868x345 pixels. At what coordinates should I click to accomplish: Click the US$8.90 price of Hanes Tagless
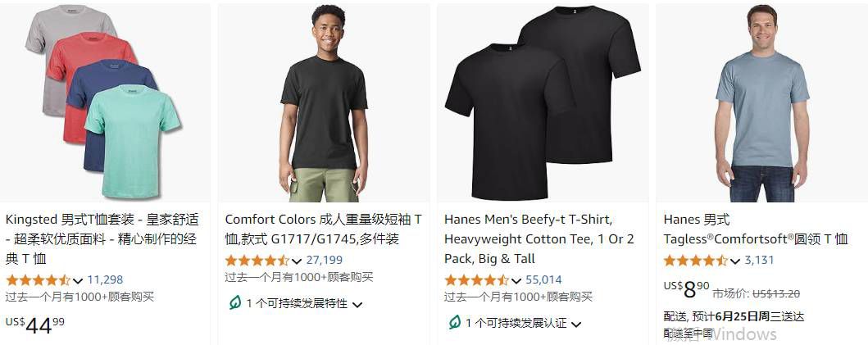(x=686, y=289)
